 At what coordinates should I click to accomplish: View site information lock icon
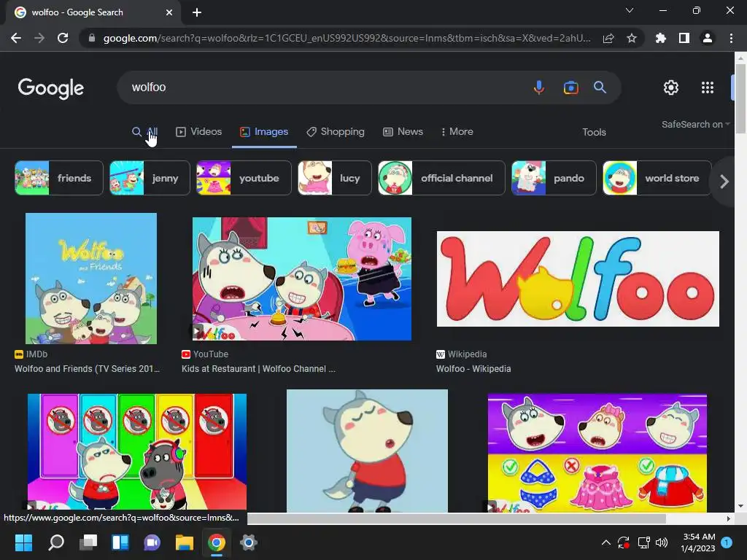tap(92, 38)
